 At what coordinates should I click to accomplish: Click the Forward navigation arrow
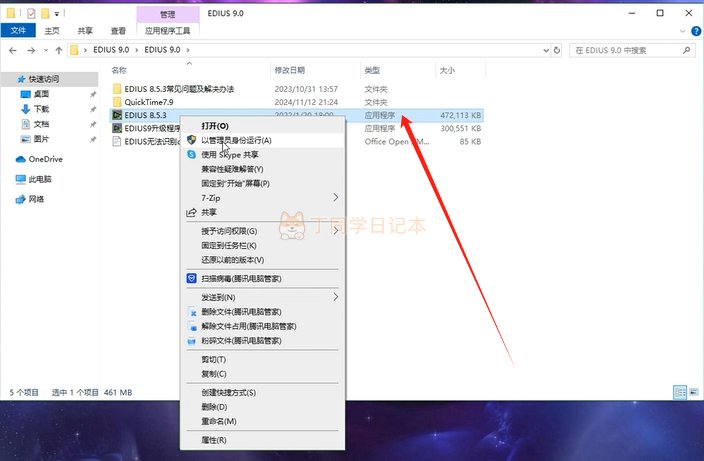(x=31, y=50)
